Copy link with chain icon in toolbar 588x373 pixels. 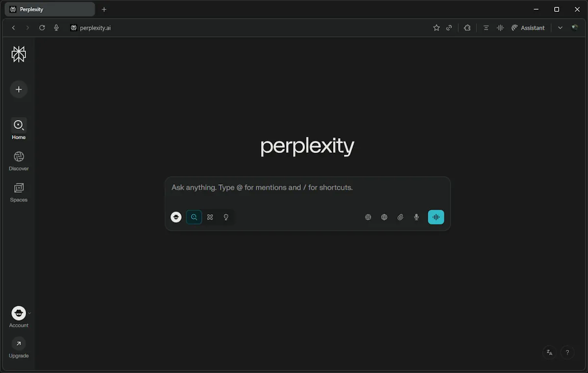click(449, 28)
